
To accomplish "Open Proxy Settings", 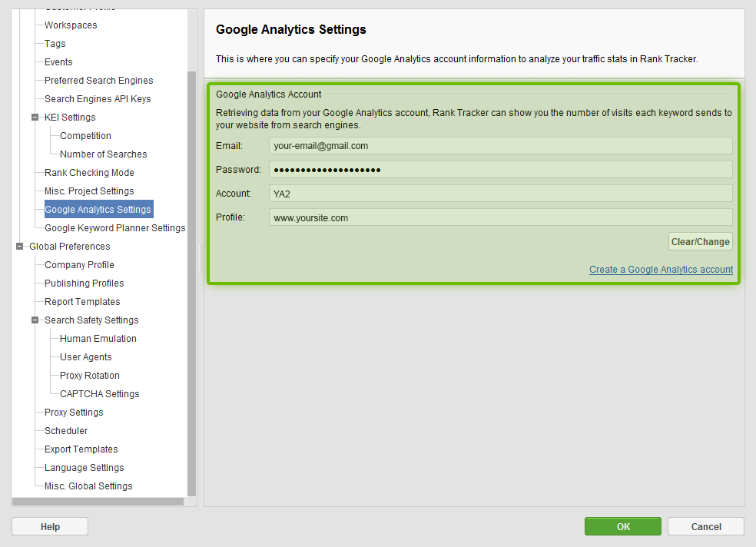I will tap(74, 413).
